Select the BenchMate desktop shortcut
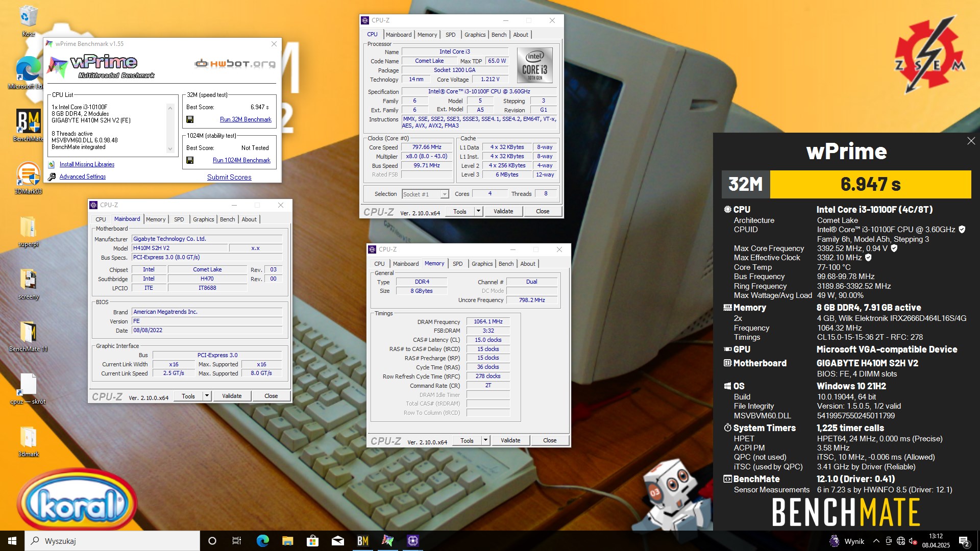The width and height of the screenshot is (980, 551). pyautogui.click(x=28, y=125)
